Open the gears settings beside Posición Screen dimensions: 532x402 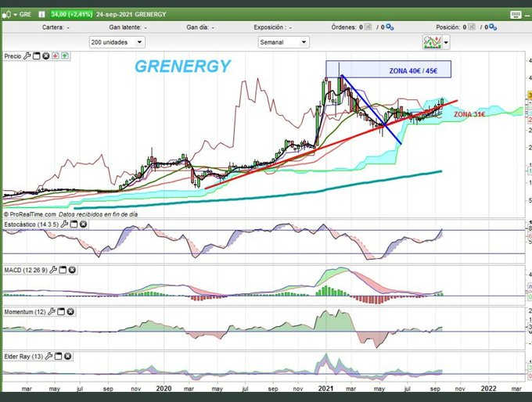click(493, 27)
